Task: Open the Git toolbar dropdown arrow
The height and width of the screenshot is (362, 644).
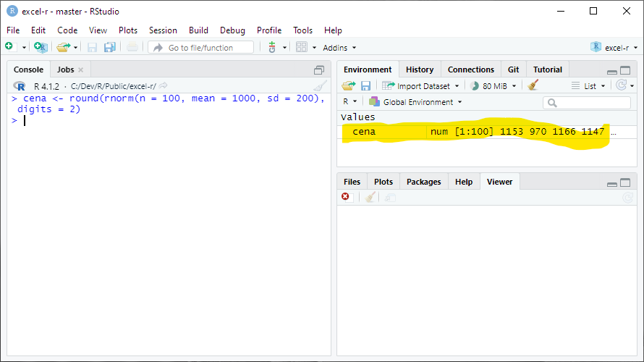Action: (x=284, y=48)
